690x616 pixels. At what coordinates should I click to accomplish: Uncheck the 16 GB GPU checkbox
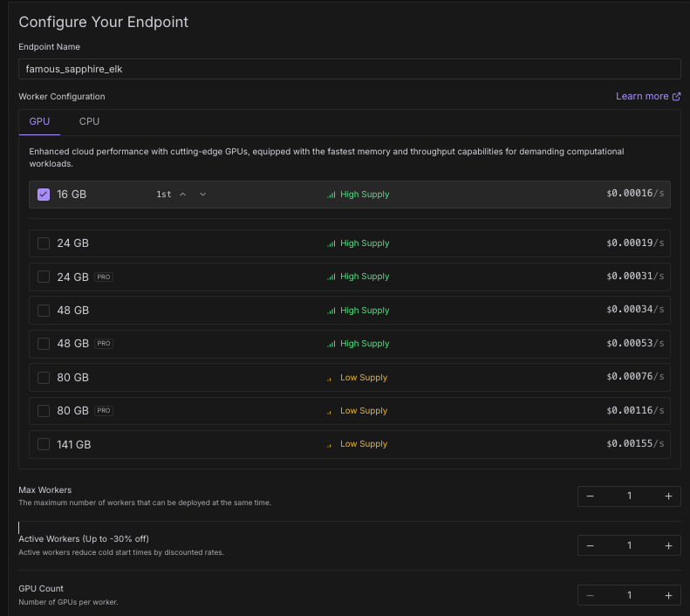click(x=44, y=195)
